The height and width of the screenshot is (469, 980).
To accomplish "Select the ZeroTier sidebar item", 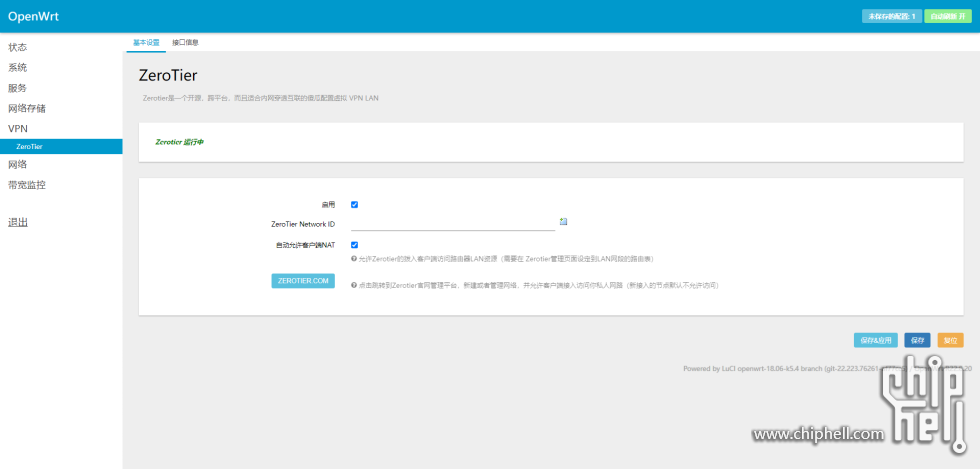I will (x=61, y=146).
